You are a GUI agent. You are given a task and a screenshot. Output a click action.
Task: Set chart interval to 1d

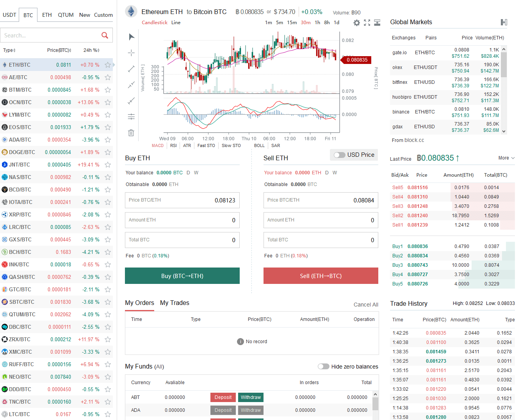click(337, 23)
